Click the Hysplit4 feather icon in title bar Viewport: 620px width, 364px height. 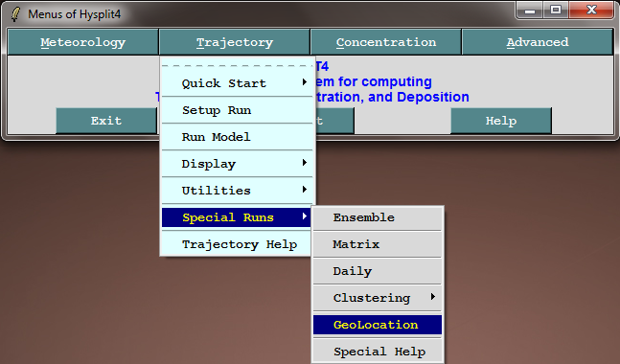(15, 14)
